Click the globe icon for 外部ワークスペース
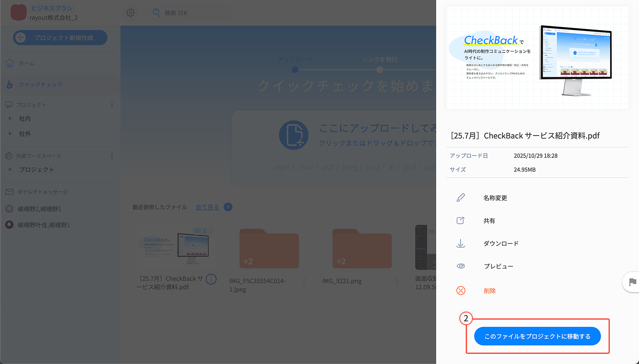The width and height of the screenshot is (639, 364). tap(9, 156)
